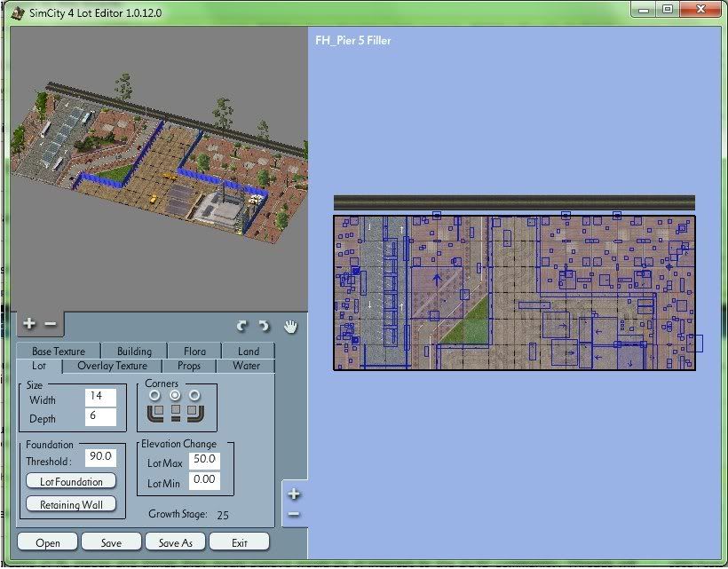Click the left curved corner road icon

[x=155, y=413]
